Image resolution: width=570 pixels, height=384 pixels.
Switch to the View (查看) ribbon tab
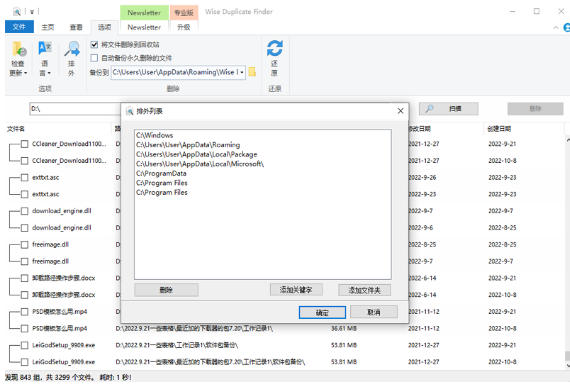click(x=76, y=27)
